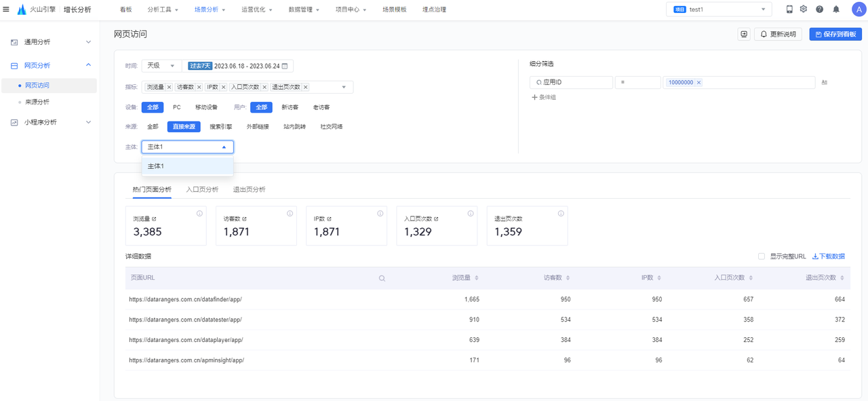Open the 天级 time granularity dropdown
This screenshot has width=868, height=401.
[161, 66]
